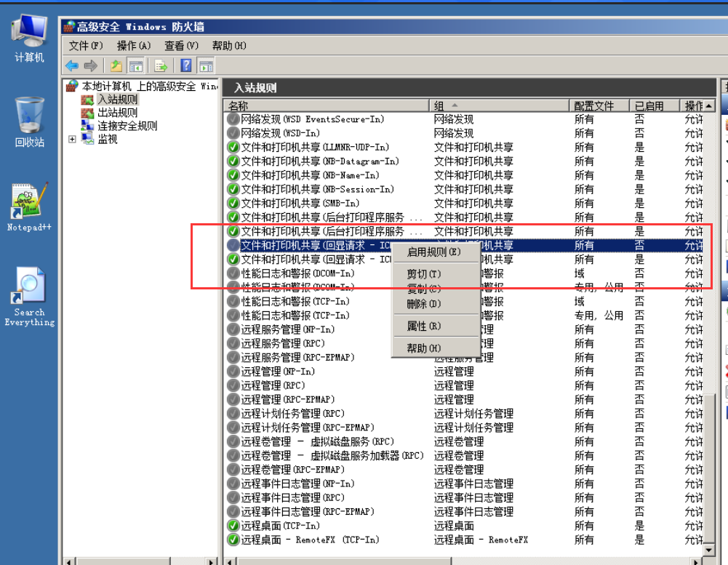Click rule list vertical scrollbar down arrow
Image resolution: width=728 pixels, height=565 pixels.
pos(708,550)
